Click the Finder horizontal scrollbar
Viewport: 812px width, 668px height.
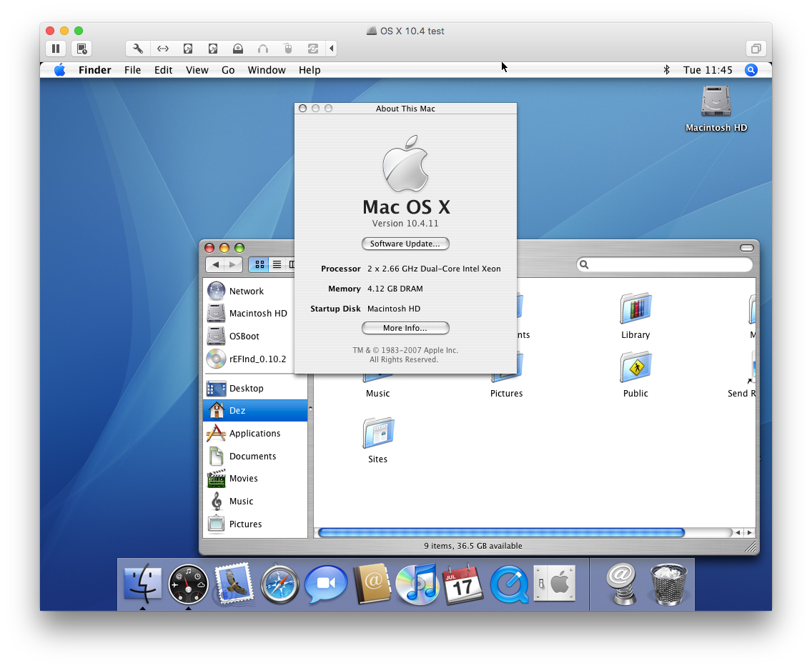pos(500,532)
